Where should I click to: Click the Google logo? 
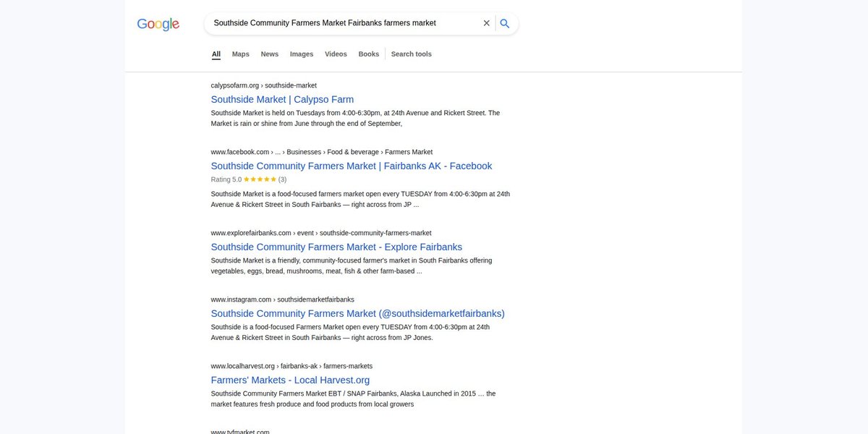coord(158,24)
